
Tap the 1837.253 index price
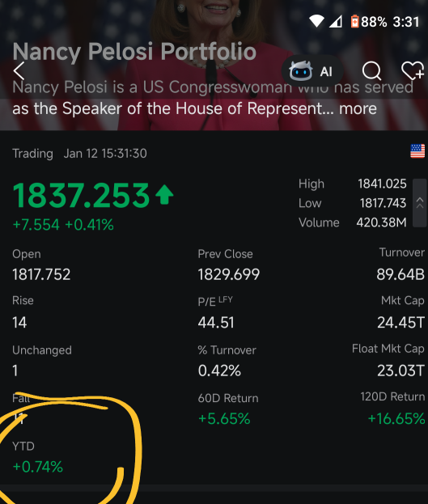point(81,195)
